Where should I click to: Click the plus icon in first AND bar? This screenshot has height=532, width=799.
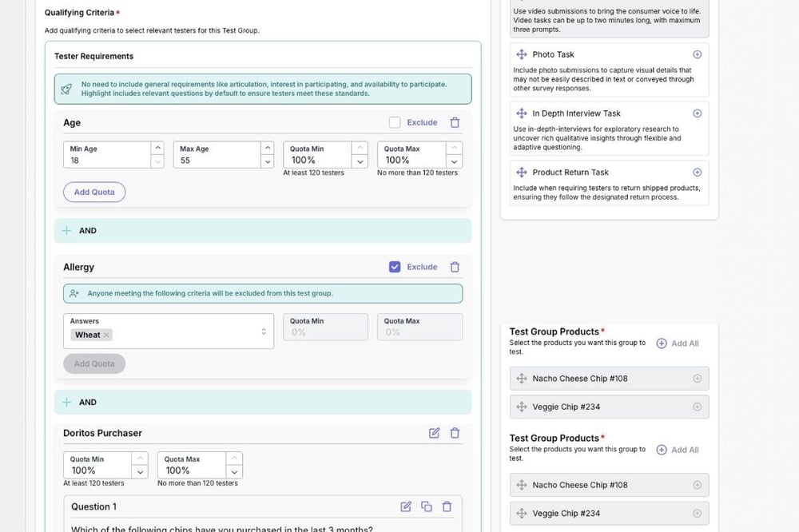click(x=67, y=230)
